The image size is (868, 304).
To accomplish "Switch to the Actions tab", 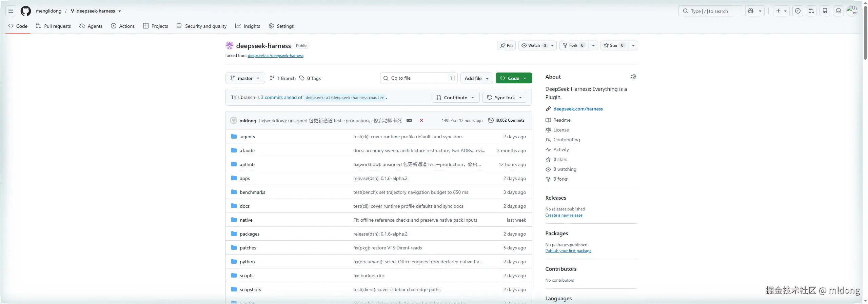I will coord(123,26).
